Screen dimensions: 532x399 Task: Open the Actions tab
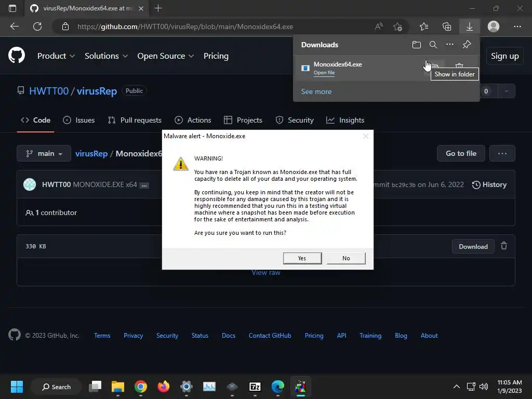click(193, 120)
